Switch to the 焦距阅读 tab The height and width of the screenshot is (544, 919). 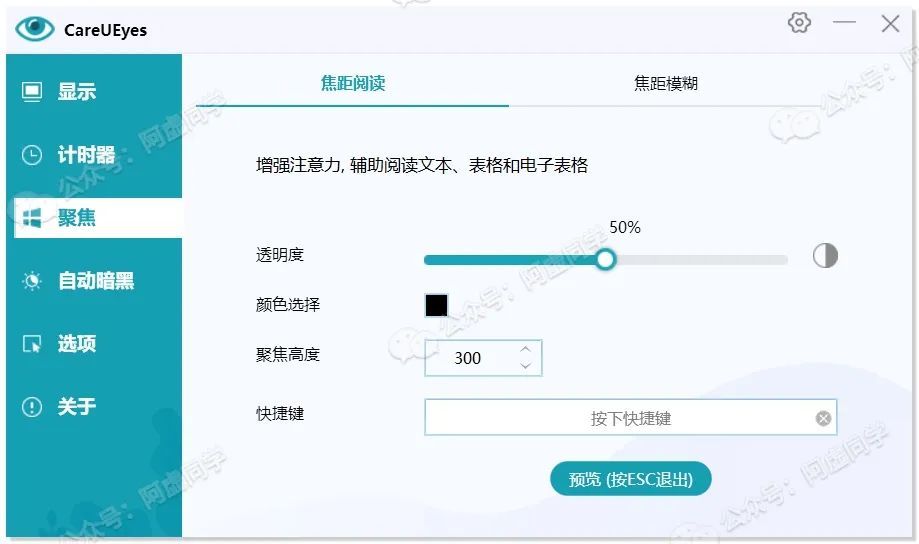pyautogui.click(x=352, y=84)
